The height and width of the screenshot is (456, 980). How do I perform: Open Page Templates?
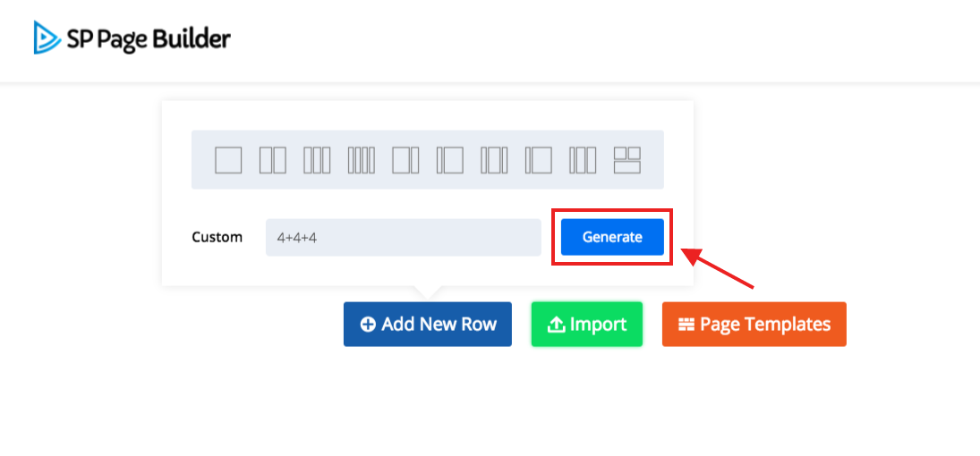point(754,325)
